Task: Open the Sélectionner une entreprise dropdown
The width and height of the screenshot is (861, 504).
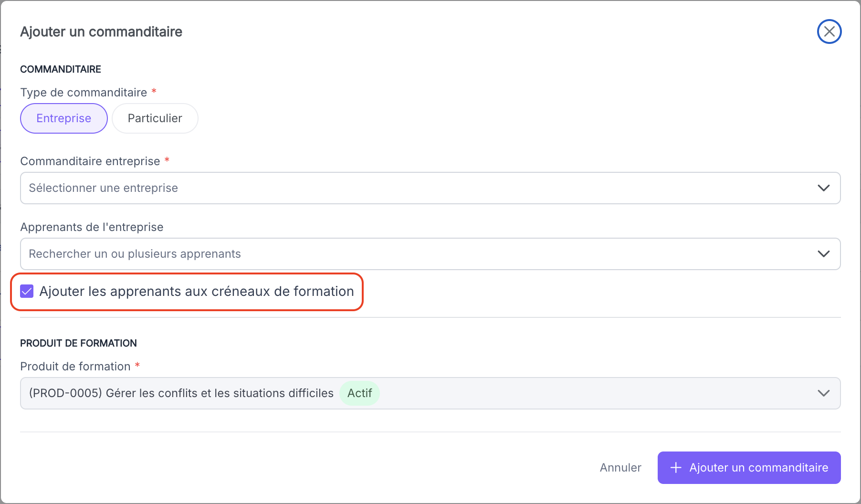Action: click(430, 188)
